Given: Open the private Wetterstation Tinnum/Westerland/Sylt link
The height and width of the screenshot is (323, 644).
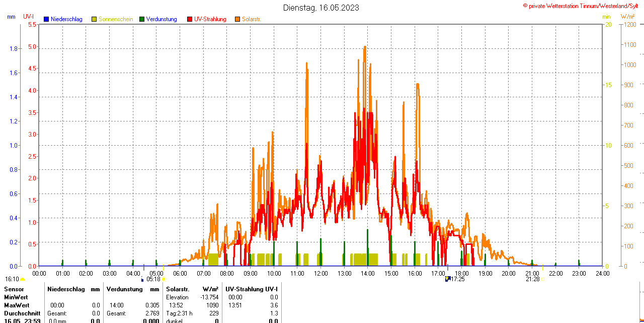Looking at the screenshot, I should (x=583, y=6).
